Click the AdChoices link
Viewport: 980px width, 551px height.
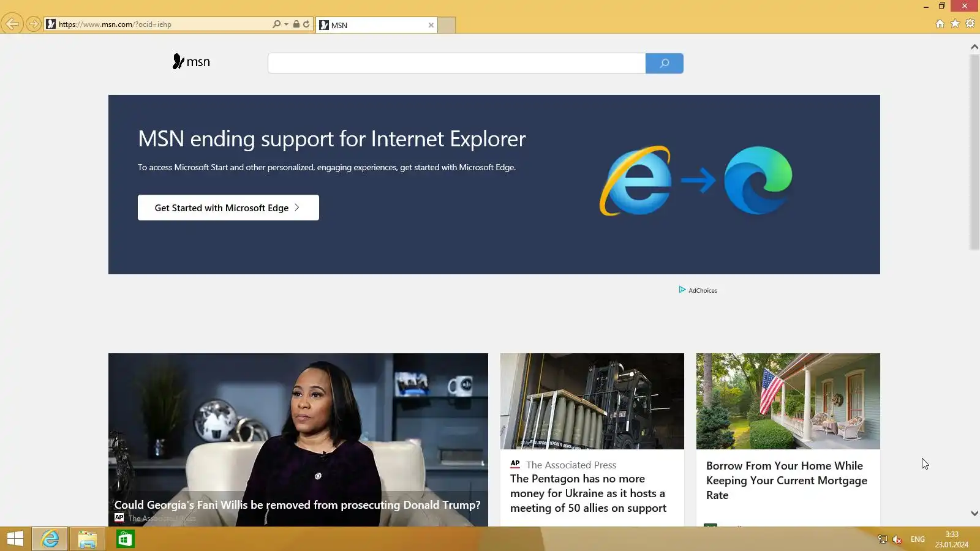click(703, 291)
